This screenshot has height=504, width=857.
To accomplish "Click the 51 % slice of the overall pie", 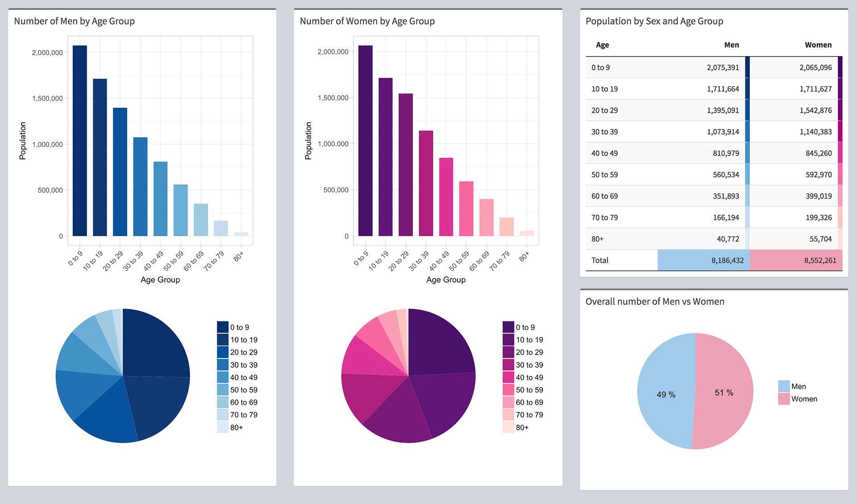I will coord(724,393).
